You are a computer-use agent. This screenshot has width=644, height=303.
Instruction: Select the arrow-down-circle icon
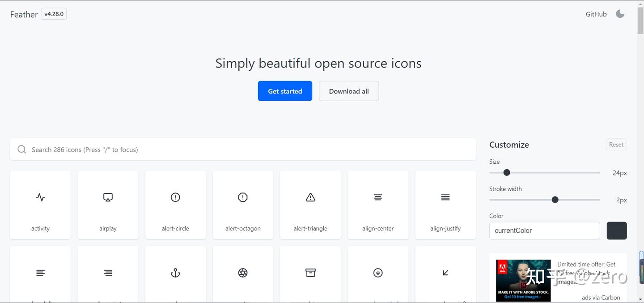(378, 273)
